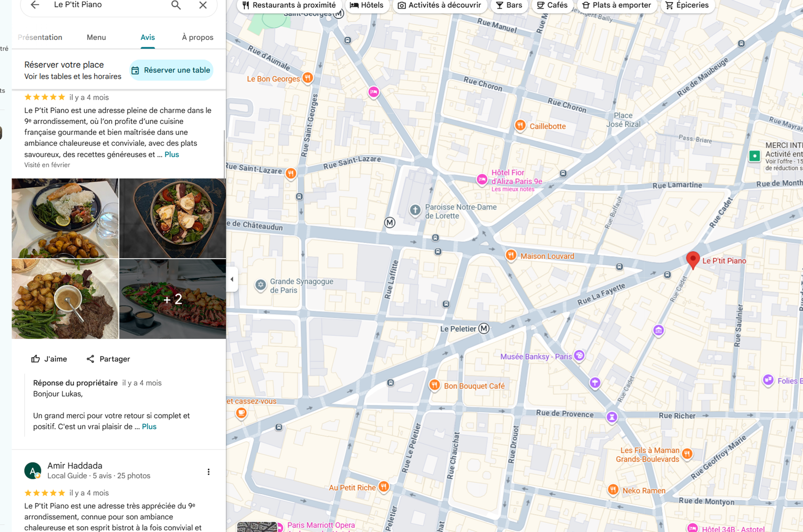Open the salad bowl photo
The width and height of the screenshot is (803, 532).
[x=172, y=218]
